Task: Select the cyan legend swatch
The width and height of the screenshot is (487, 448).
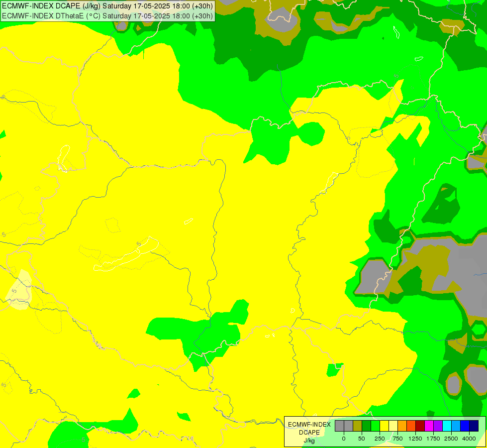Action: coord(447,426)
